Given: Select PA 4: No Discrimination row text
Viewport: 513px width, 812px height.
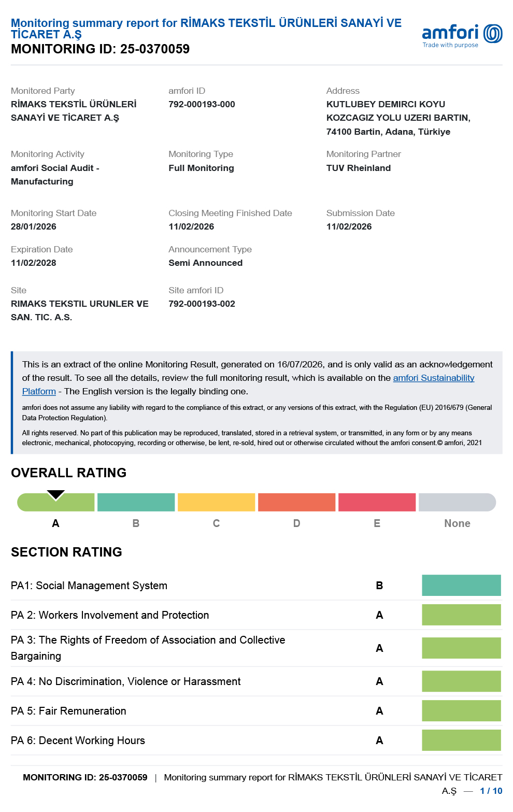Looking at the screenshot, I should click(x=126, y=681).
